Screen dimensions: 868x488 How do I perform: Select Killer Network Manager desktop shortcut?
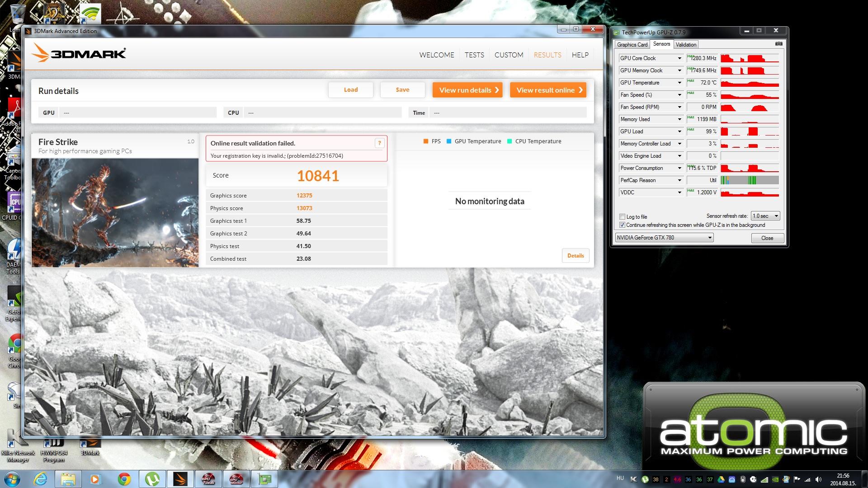(x=18, y=446)
